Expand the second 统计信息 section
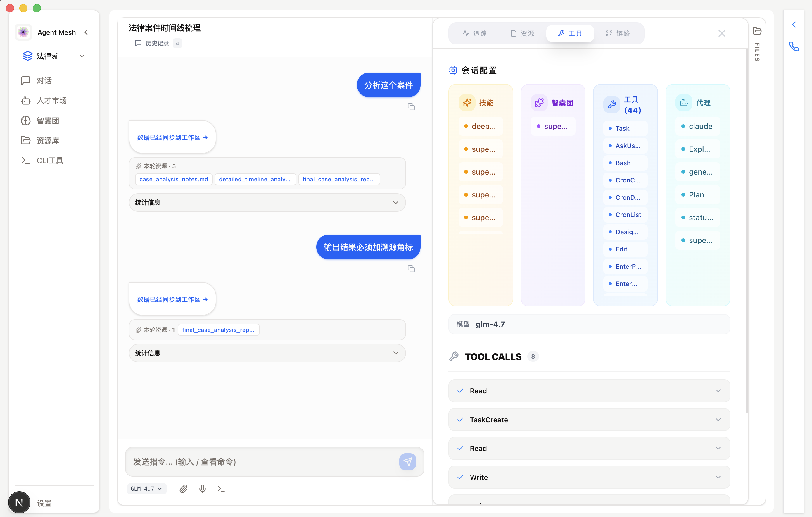The width and height of the screenshot is (812, 517). [x=267, y=353]
